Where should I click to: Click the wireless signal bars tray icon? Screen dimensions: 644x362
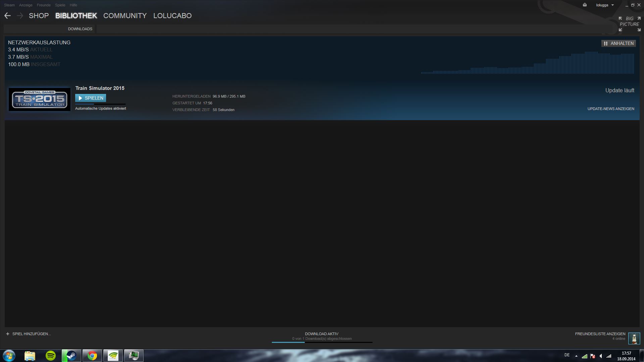[x=609, y=356]
